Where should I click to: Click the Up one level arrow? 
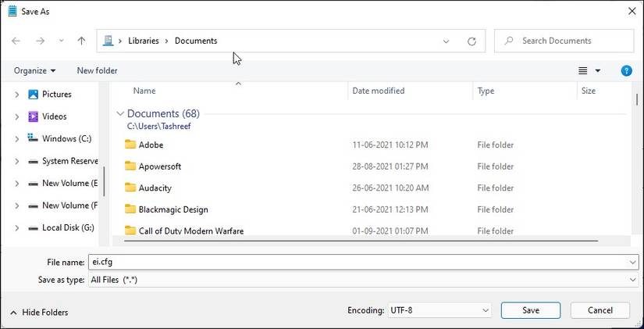coord(81,41)
